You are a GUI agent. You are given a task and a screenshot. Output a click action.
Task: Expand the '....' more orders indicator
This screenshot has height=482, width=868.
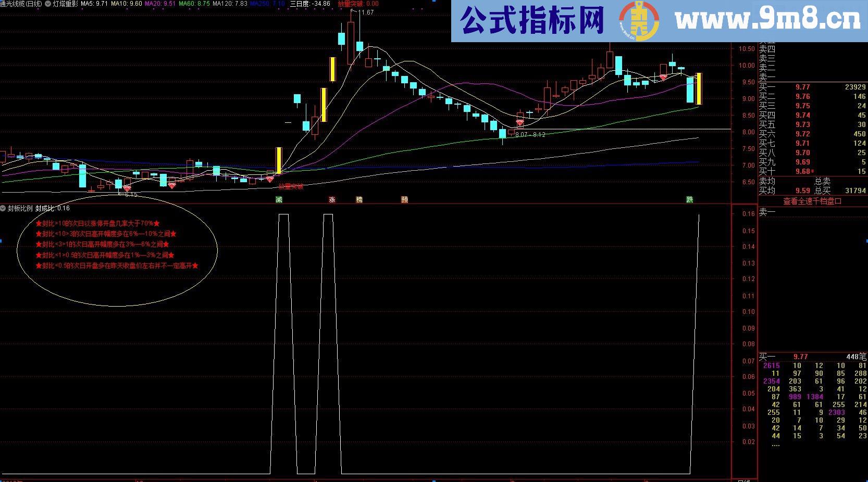point(775,444)
